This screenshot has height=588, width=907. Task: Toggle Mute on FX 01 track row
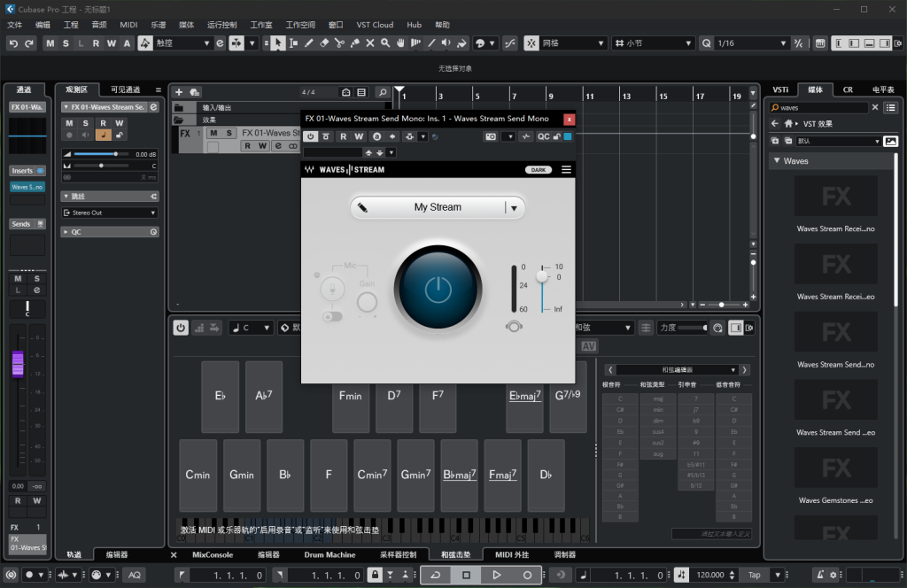click(214, 133)
